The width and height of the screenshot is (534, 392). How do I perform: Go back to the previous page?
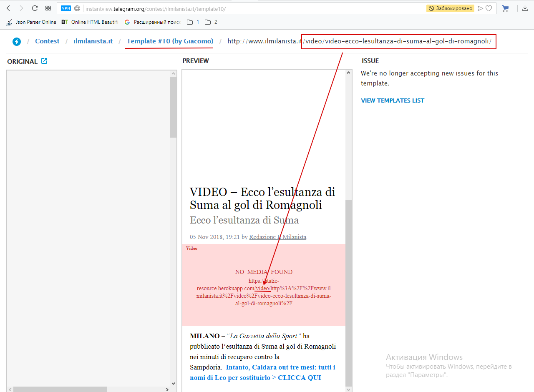pyautogui.click(x=8, y=8)
